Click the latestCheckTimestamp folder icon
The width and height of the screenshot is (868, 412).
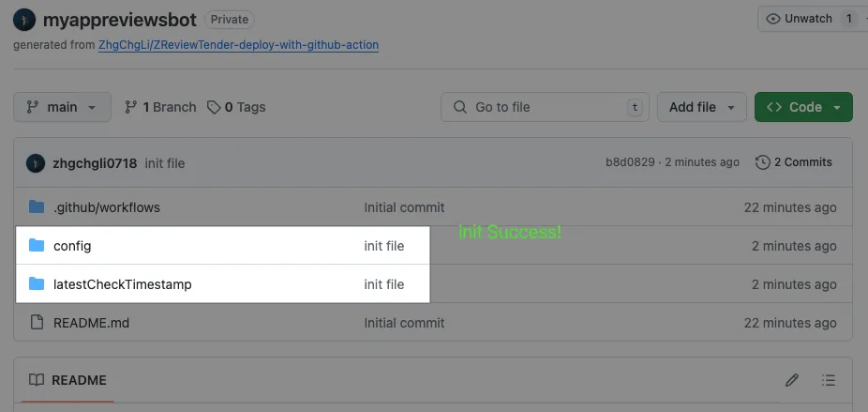[37, 284]
